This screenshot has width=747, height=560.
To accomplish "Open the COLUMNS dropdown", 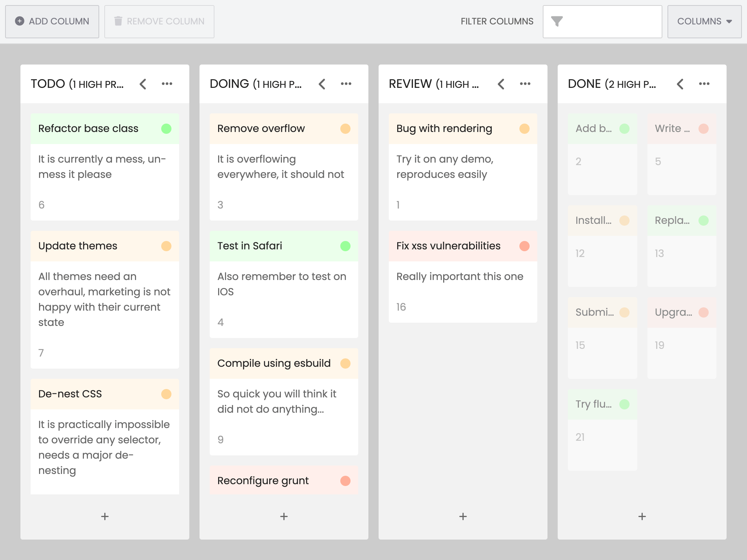I will pos(704,22).
